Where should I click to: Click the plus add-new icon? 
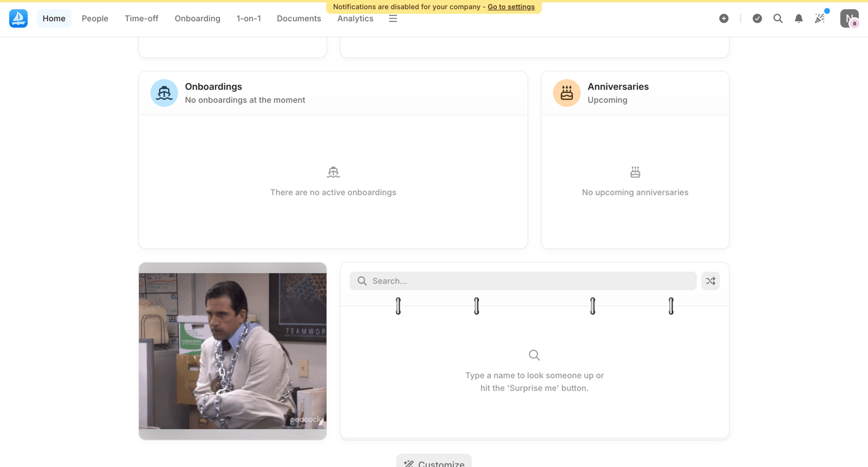pos(724,18)
